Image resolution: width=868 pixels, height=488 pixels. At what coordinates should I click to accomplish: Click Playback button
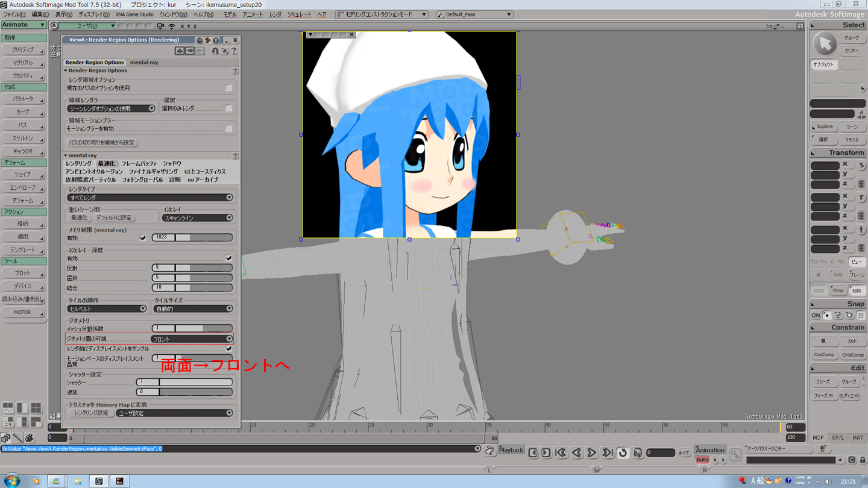coord(511,450)
